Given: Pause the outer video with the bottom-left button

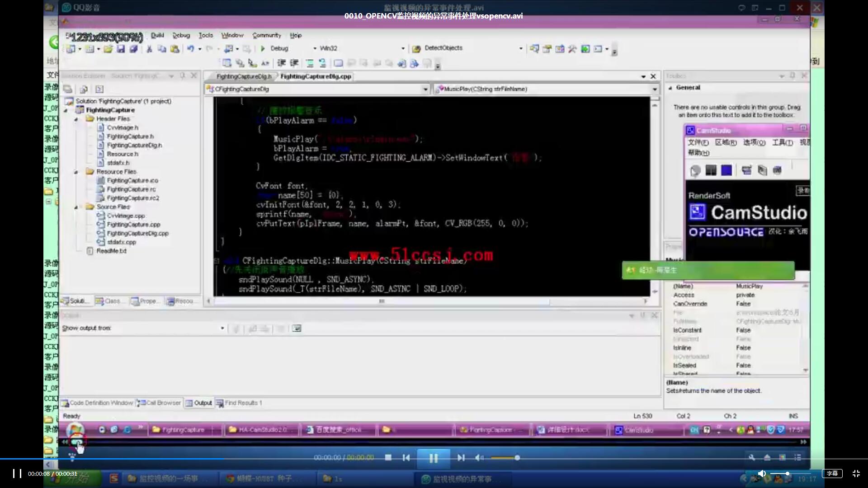Looking at the screenshot, I should (x=17, y=473).
